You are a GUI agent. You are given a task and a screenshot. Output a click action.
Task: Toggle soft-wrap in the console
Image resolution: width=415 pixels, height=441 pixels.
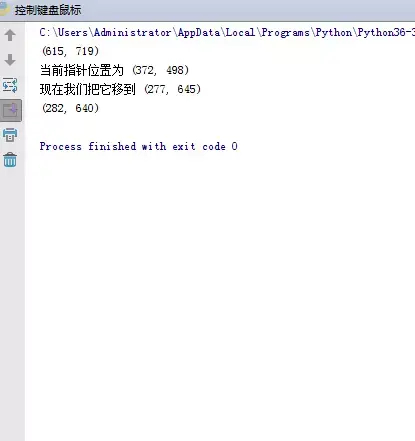10,85
